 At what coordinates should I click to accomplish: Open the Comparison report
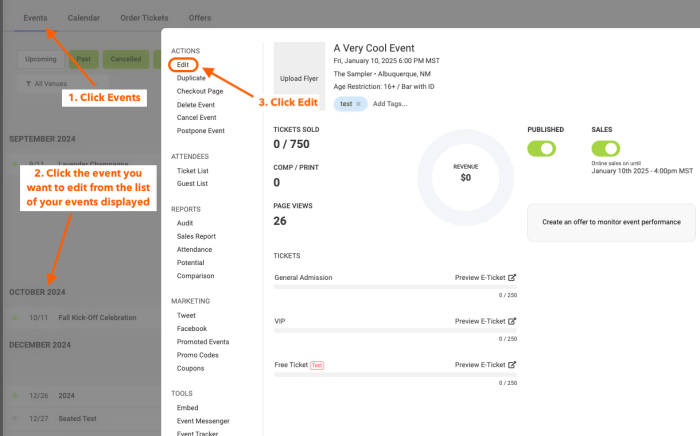point(195,276)
